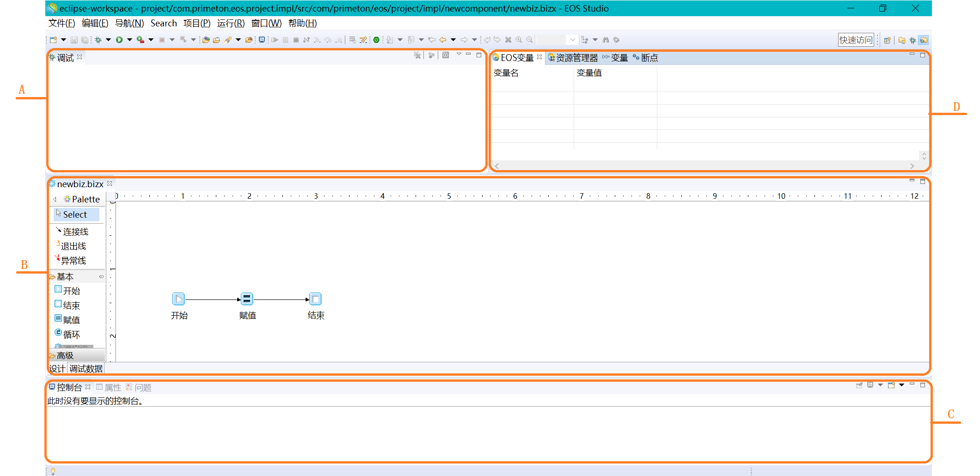The width and height of the screenshot is (980, 476).
Task: Select the 赋值 assign node on canvas
Action: point(247,299)
